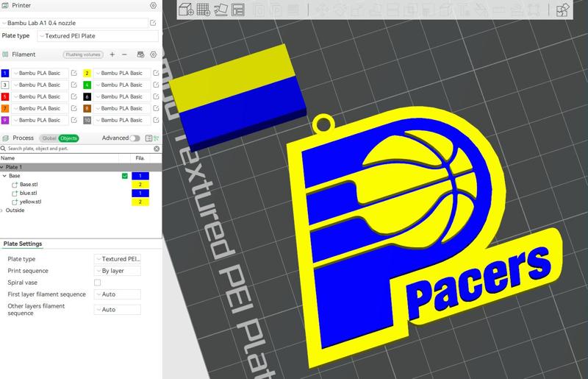Image resolution: width=588 pixels, height=379 pixels.
Task: Open filament settings gear icon
Action: pos(153,54)
